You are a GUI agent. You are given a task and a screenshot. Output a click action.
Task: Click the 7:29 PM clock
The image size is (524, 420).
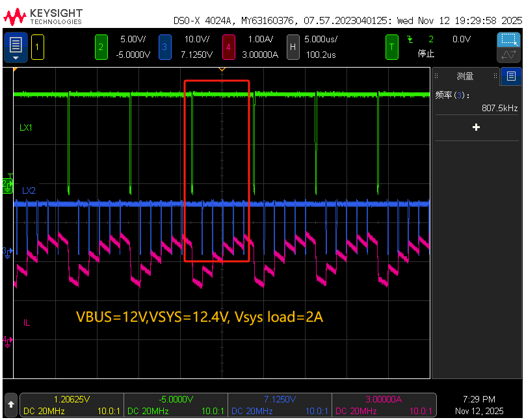(479, 399)
